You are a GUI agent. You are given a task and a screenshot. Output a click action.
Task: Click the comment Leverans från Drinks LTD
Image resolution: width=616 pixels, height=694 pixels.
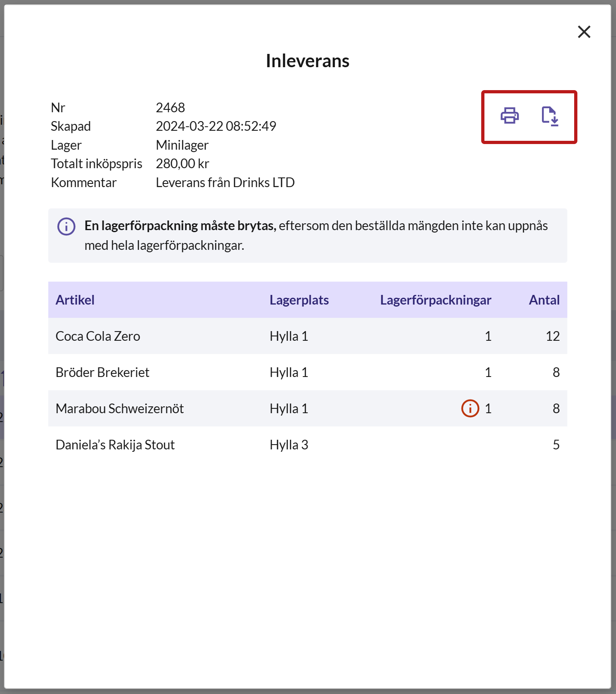(x=225, y=183)
